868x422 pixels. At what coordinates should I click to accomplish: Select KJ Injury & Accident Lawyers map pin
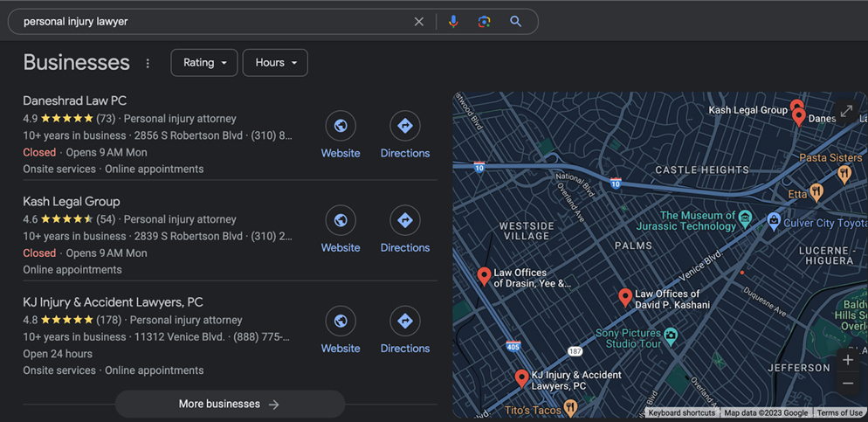521,379
